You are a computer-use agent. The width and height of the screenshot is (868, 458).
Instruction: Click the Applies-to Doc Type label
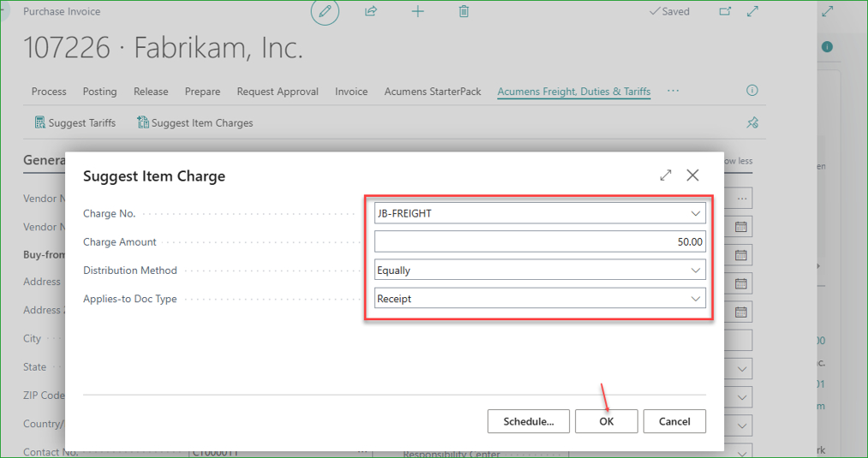(130, 299)
